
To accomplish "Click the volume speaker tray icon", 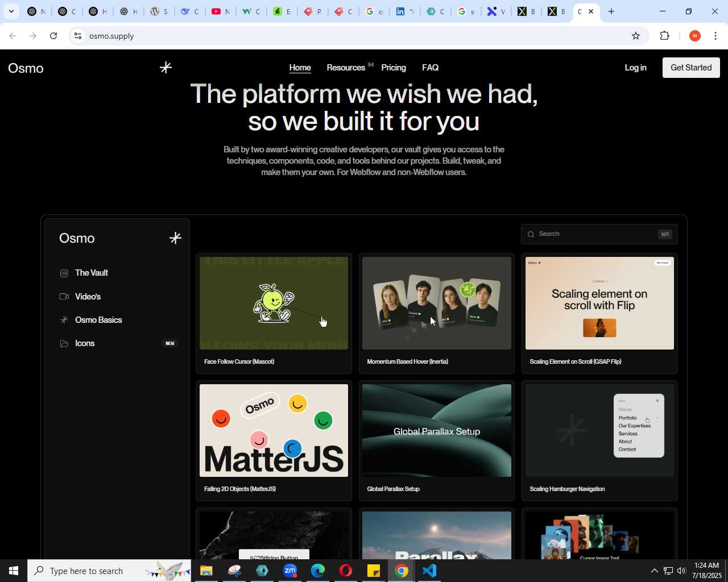I will coord(681,571).
